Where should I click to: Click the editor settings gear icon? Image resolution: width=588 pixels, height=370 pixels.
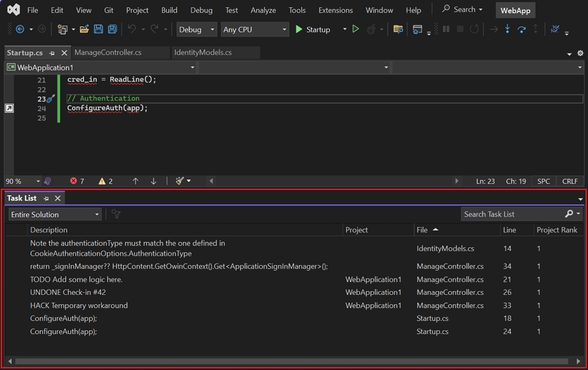(580, 53)
